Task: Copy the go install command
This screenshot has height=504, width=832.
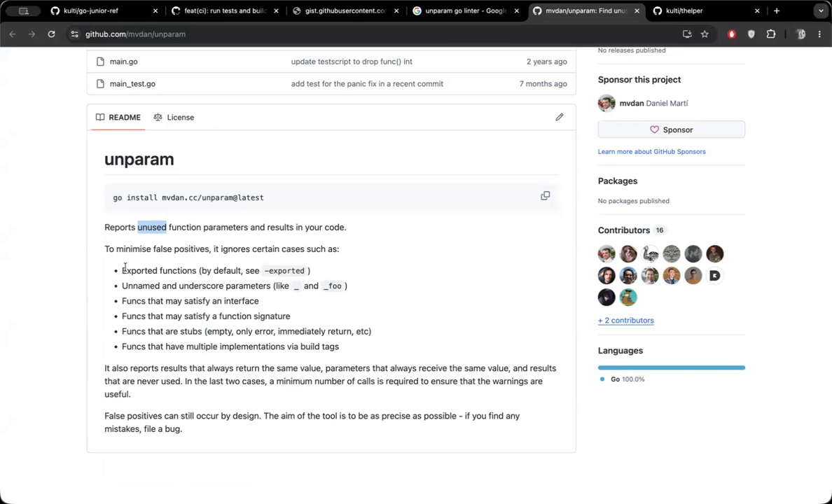Action: tap(545, 196)
